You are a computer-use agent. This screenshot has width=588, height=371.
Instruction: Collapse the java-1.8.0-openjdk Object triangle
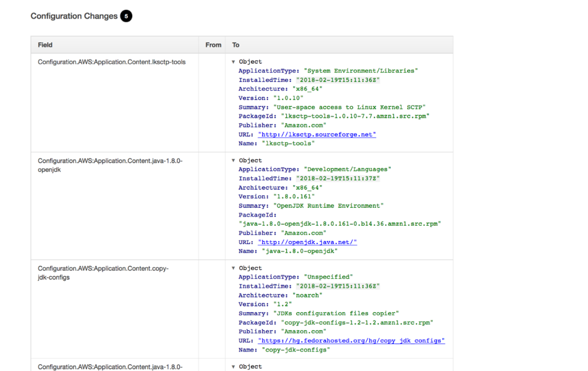point(234,161)
